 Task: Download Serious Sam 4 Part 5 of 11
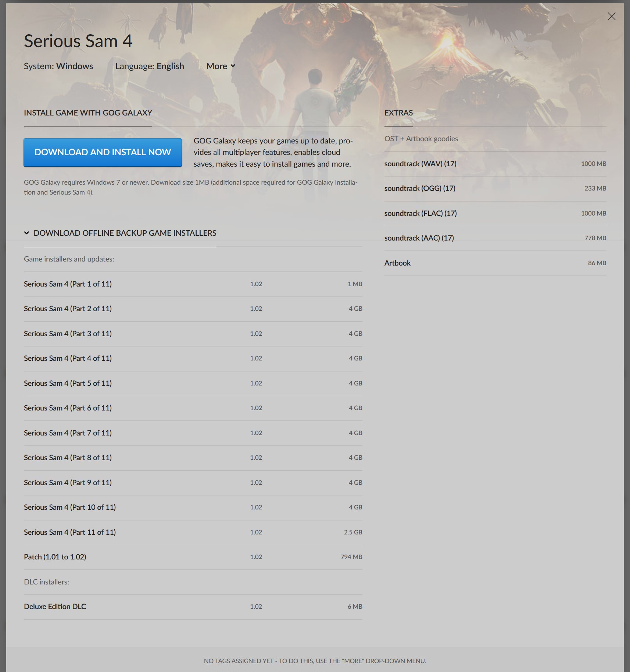[x=193, y=383]
